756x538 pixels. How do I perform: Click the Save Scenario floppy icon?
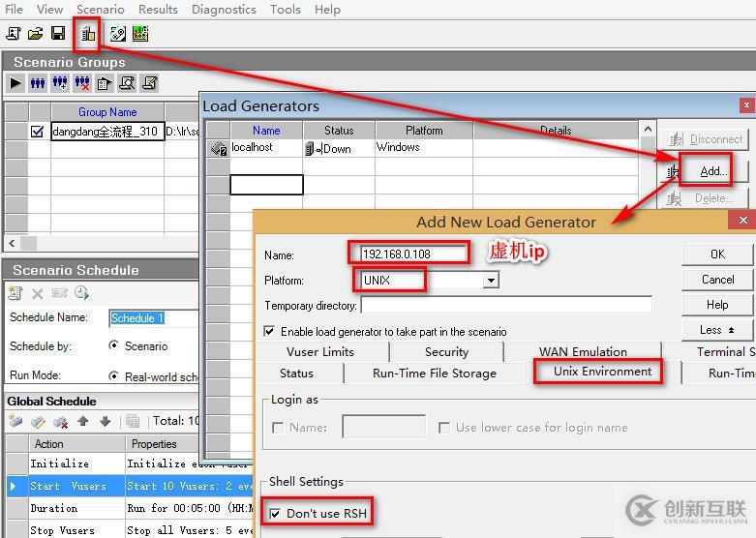pos(58,33)
